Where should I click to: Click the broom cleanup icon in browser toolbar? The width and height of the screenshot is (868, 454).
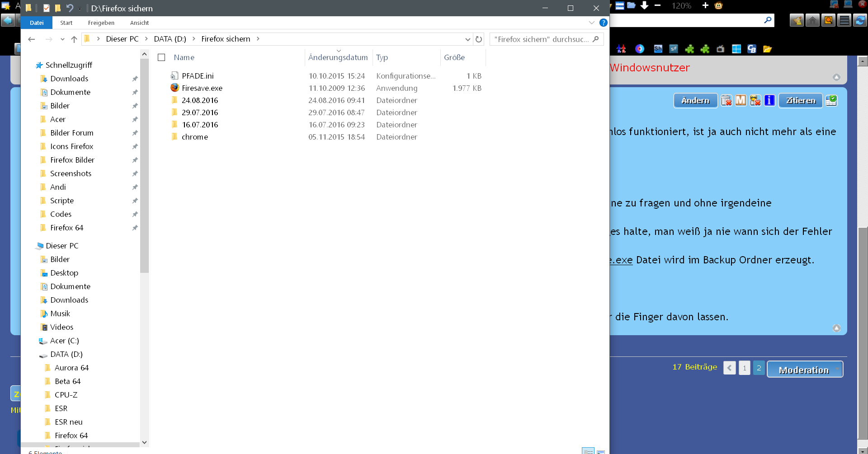pos(797,20)
